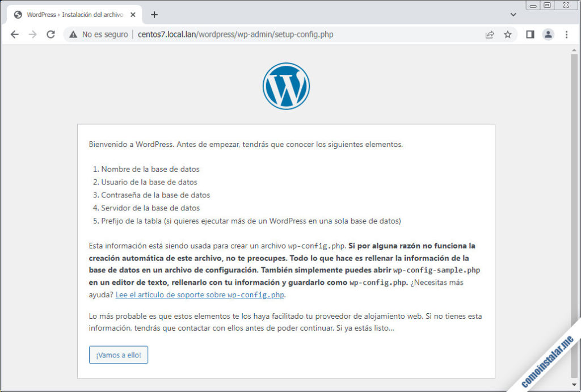The width and height of the screenshot is (581, 392).
Task: Open the share icon in the toolbar
Action: tap(489, 34)
